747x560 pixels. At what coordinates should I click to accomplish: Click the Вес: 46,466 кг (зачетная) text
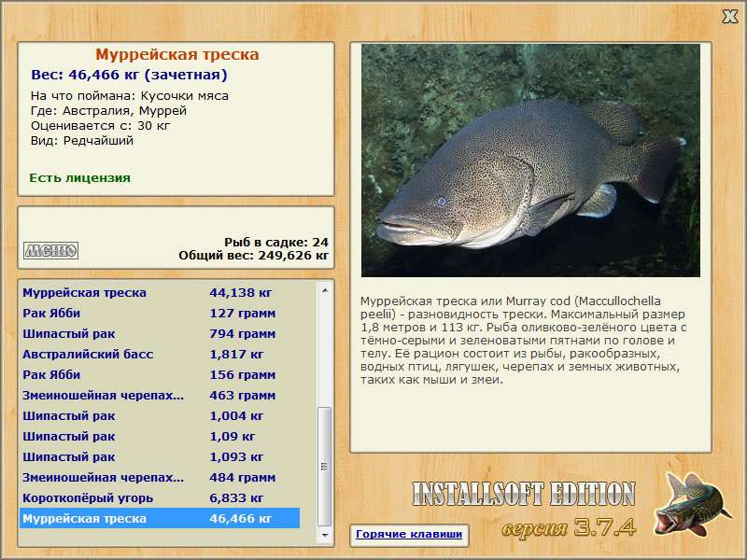coord(129,75)
